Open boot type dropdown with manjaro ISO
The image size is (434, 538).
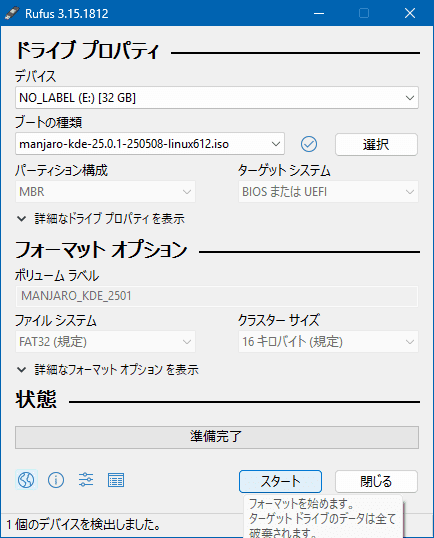pyautogui.click(x=150, y=144)
